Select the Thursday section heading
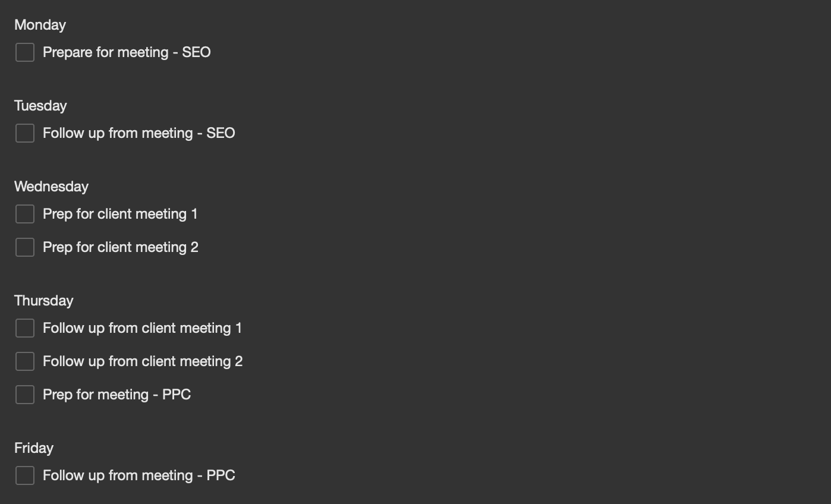 click(x=44, y=301)
